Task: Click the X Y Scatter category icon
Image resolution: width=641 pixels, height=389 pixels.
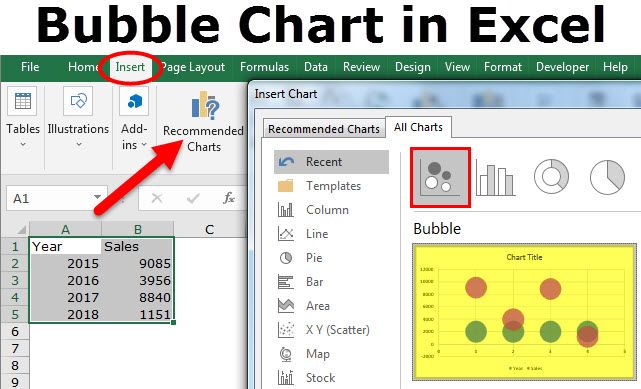Action: [285, 330]
